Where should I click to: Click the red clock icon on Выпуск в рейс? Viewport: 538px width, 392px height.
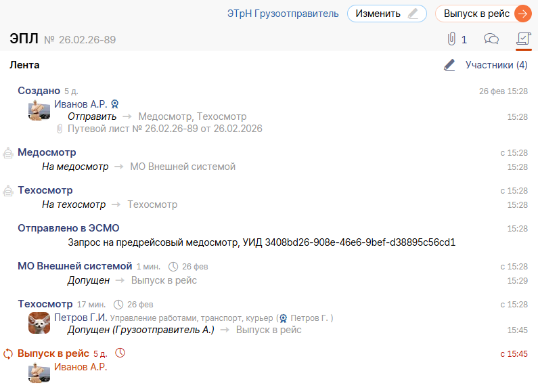click(x=120, y=353)
